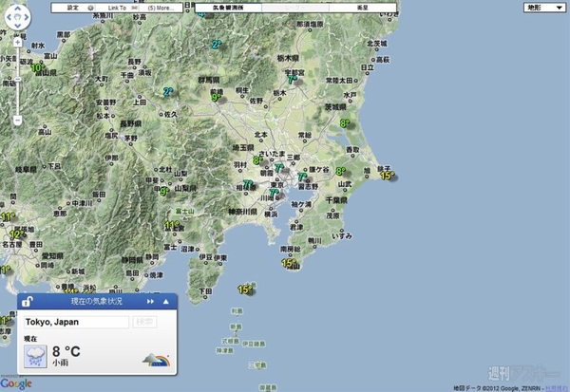Viewport: 570px width, 392px height.
Task: Click the 検索 search button
Action: pyautogui.click(x=144, y=322)
